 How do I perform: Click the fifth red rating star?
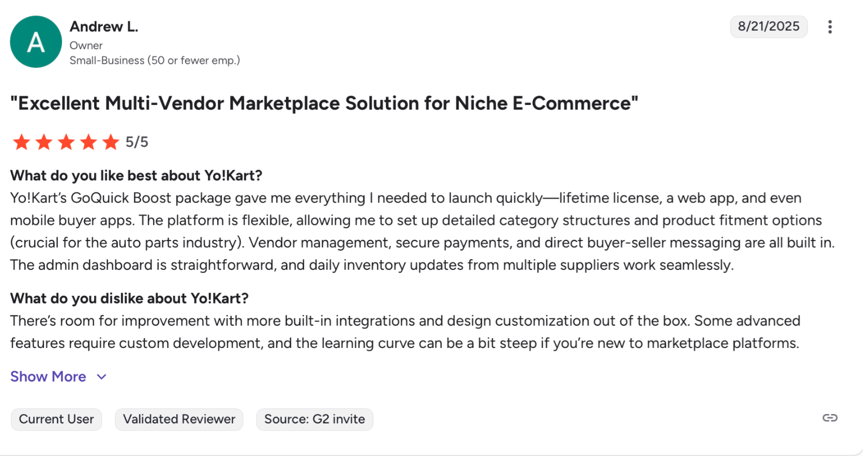[111, 142]
